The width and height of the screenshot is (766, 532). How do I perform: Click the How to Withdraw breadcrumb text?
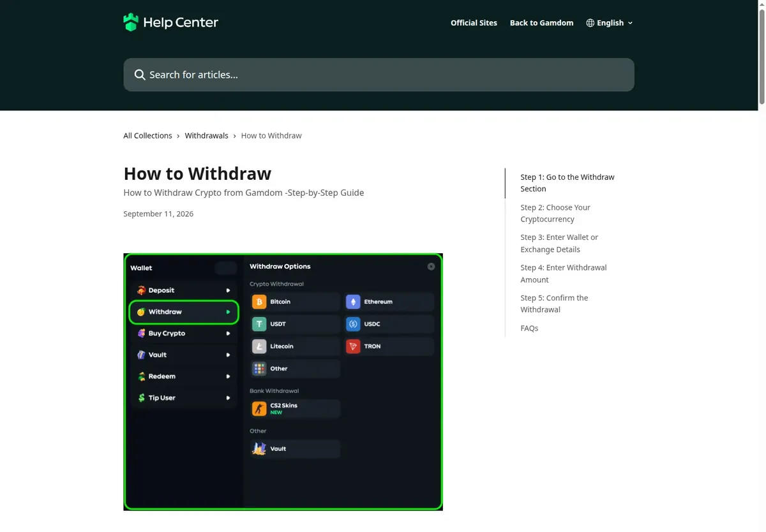tap(271, 136)
